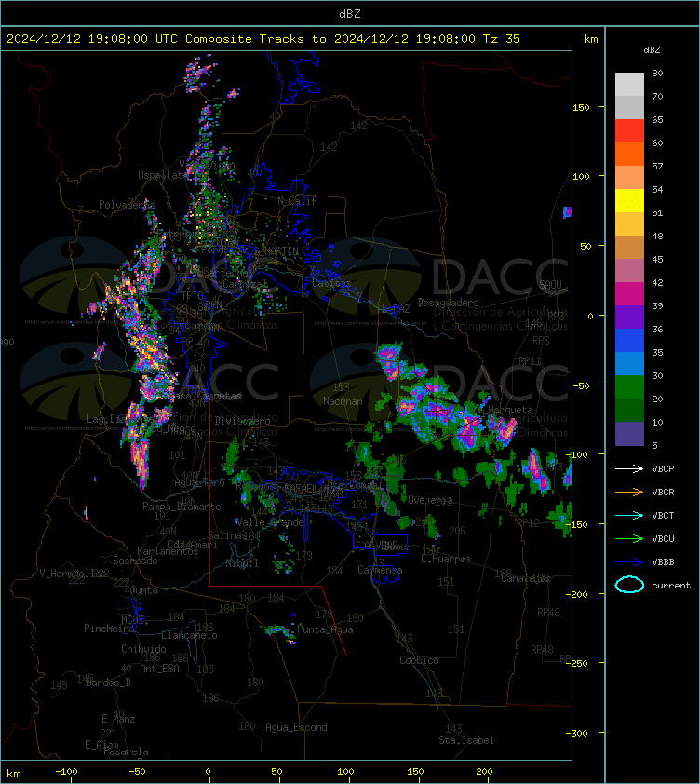This screenshot has width=700, height=784.
Task: Click the Polvaredas place label
Action: [127, 205]
